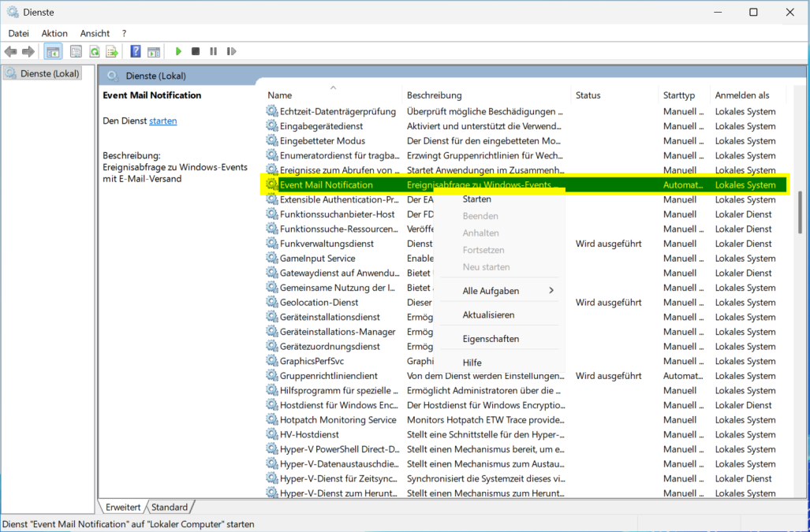810x532 pixels.
Task: Select Gemeinsame Nutzung der service row
Action: [x=526, y=288]
